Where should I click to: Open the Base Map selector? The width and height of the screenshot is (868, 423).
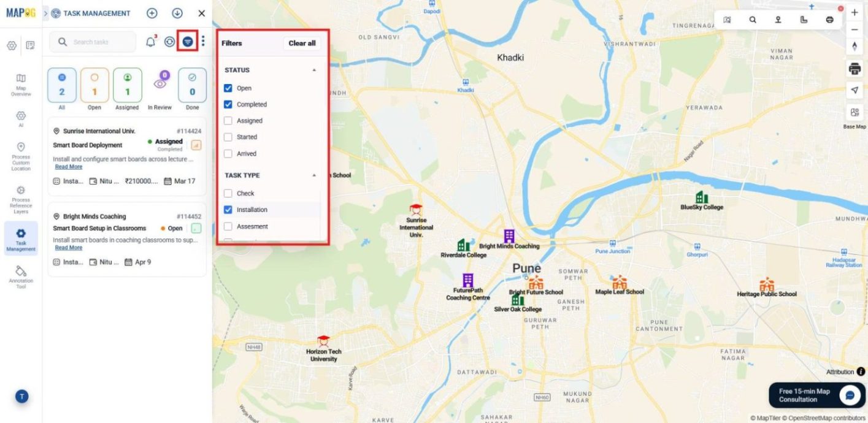coord(854,113)
